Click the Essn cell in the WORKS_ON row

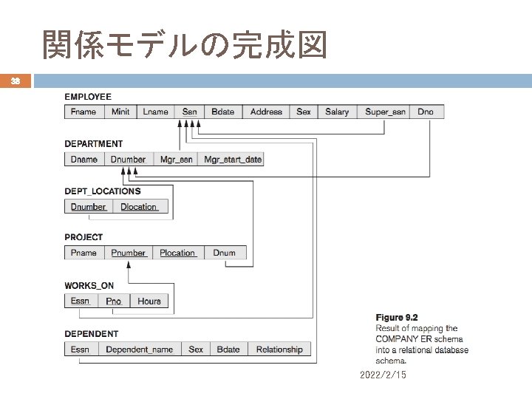(x=81, y=301)
